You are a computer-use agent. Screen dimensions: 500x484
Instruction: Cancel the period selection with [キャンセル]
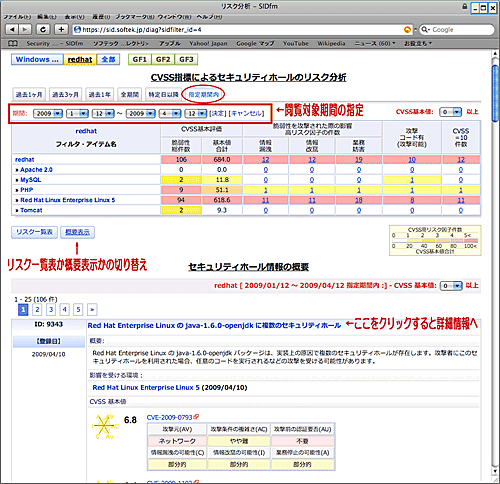click(x=246, y=114)
